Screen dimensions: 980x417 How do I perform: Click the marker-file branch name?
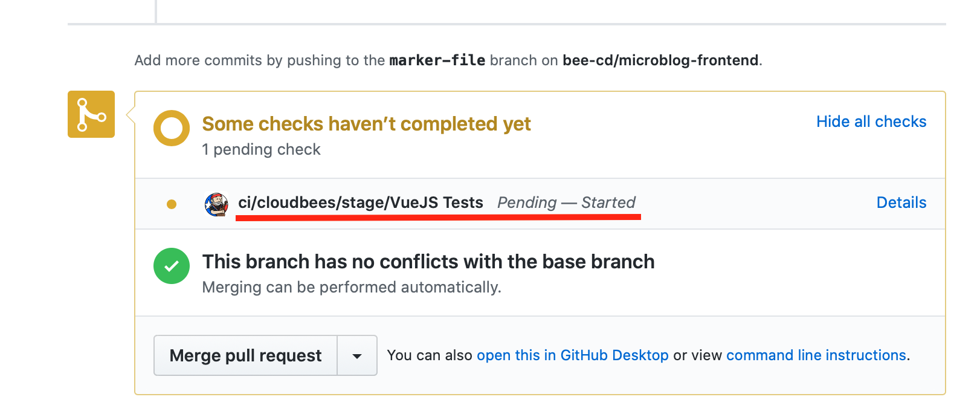(437, 60)
